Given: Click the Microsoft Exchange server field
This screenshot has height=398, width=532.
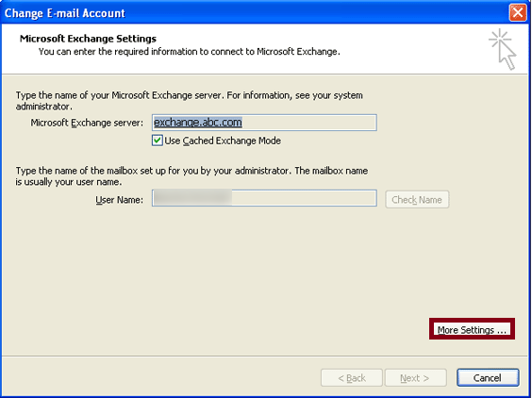Looking at the screenshot, I should click(264, 123).
